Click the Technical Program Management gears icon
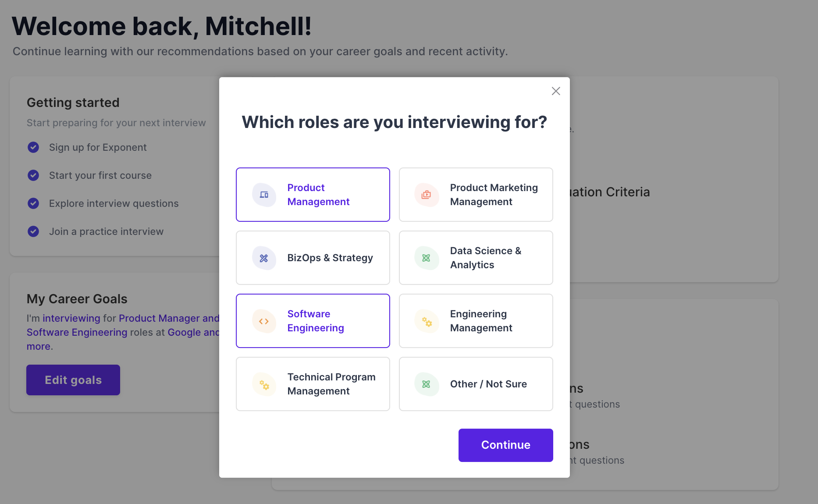The height and width of the screenshot is (504, 818). tap(264, 384)
